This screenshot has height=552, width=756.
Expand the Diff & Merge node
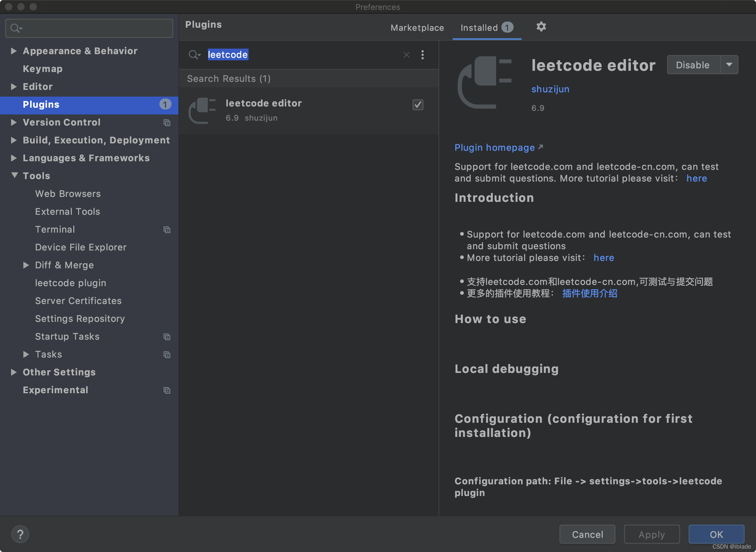pyautogui.click(x=26, y=265)
